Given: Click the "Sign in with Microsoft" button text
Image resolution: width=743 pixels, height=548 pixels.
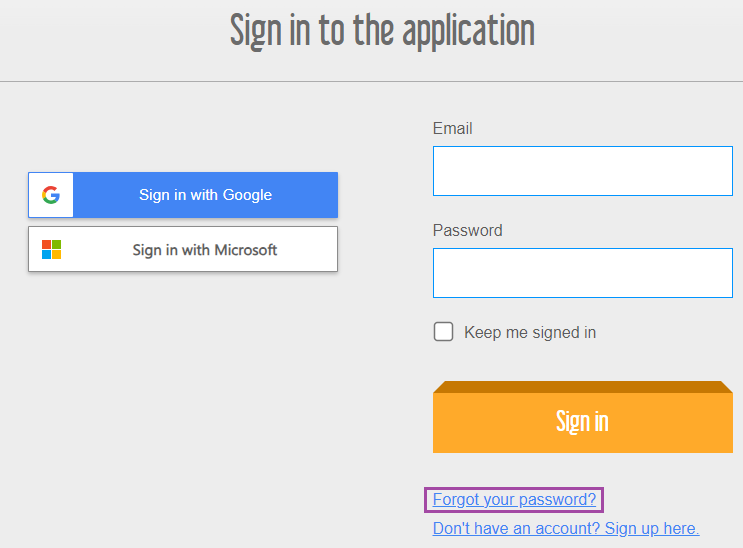Looking at the screenshot, I should pyautogui.click(x=204, y=249).
